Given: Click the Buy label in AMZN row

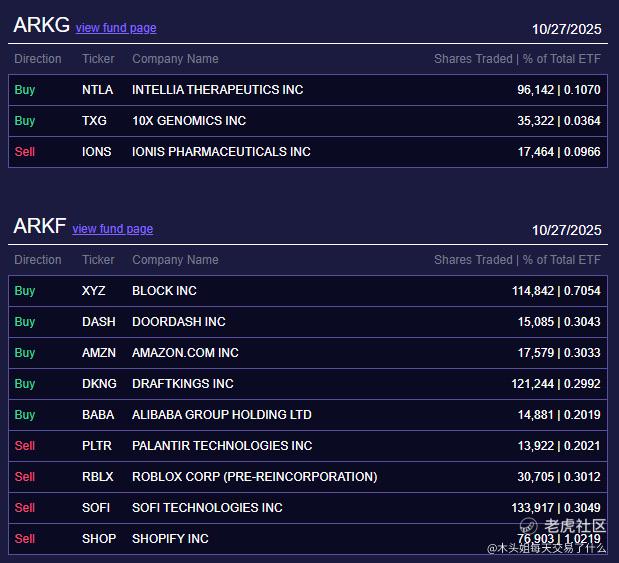Looking at the screenshot, I should [25, 353].
